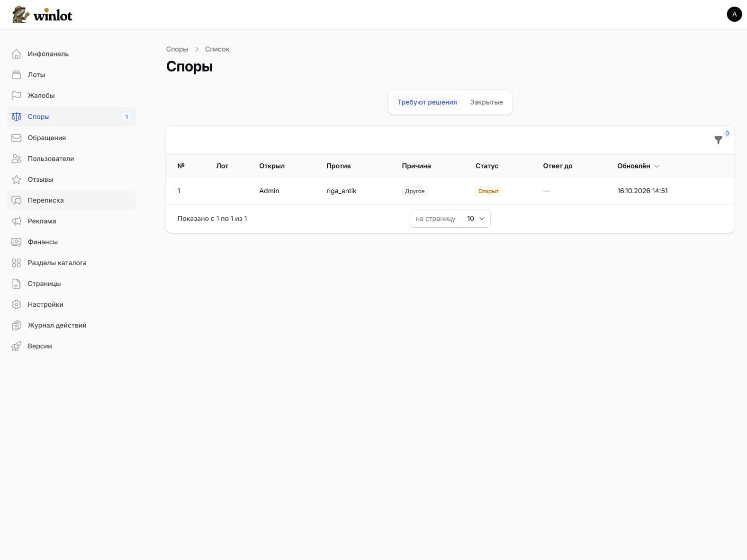The width and height of the screenshot is (747, 560).
Task: Click the Споры breadcrumb link
Action: click(177, 49)
